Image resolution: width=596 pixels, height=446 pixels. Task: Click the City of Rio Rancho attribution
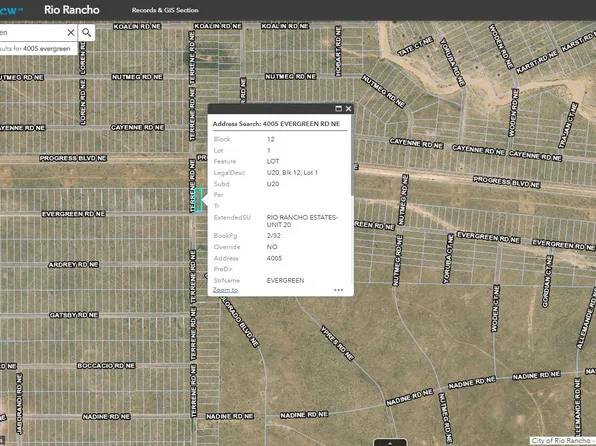[563, 441]
